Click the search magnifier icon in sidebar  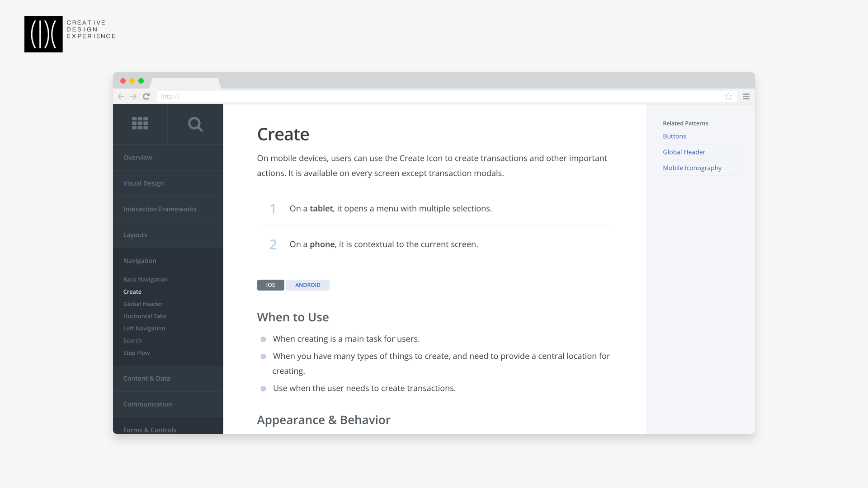[x=195, y=124]
